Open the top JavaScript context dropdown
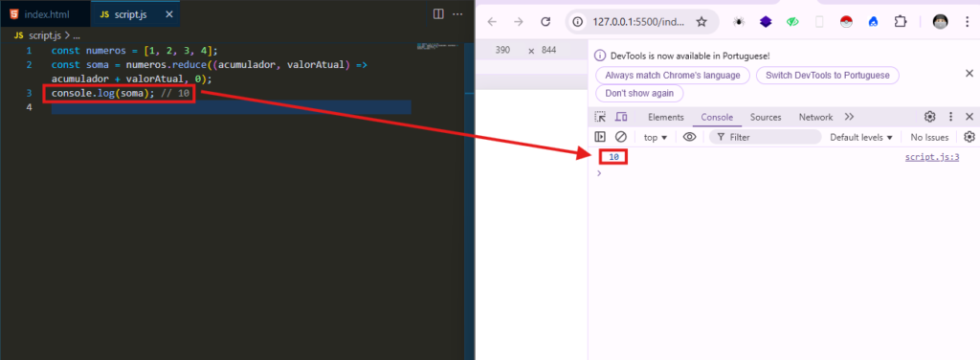Image resolution: width=980 pixels, height=360 pixels. 656,137
